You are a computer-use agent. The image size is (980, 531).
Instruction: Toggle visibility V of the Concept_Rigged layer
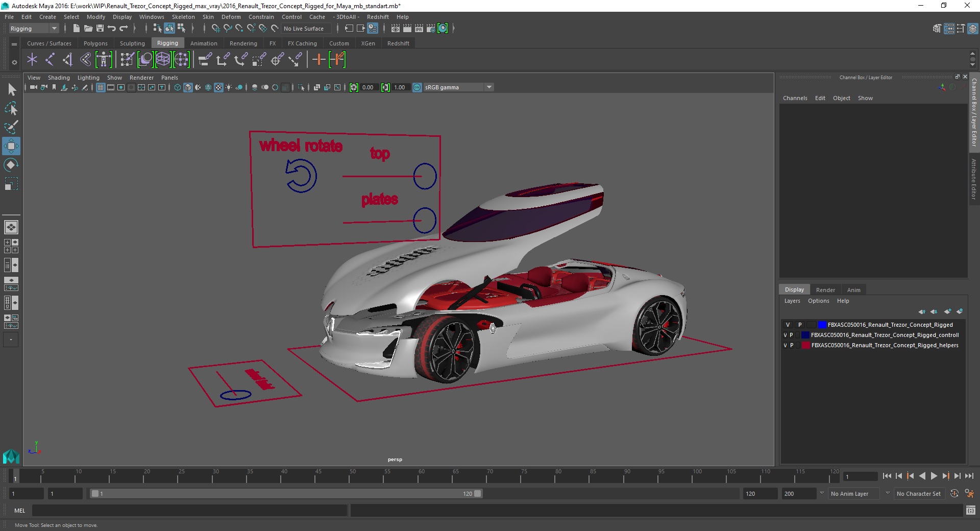coord(788,325)
